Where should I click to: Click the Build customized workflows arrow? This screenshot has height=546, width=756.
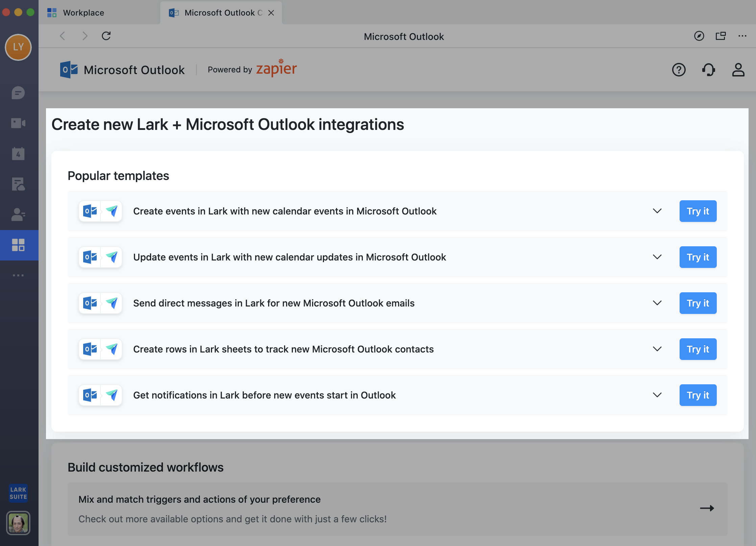point(707,508)
